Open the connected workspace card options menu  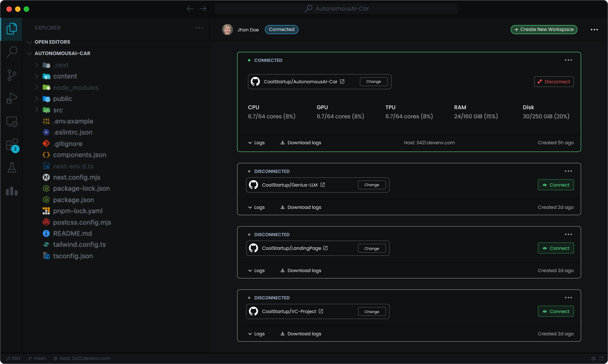pyautogui.click(x=568, y=60)
